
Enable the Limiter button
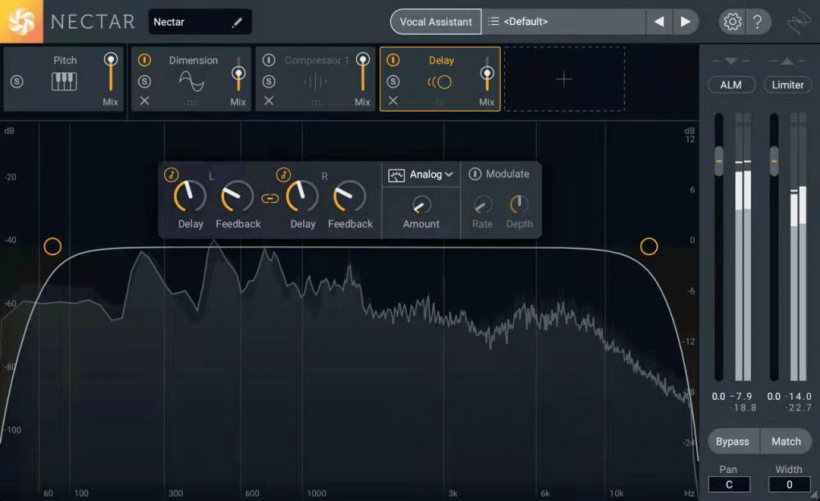point(788,85)
